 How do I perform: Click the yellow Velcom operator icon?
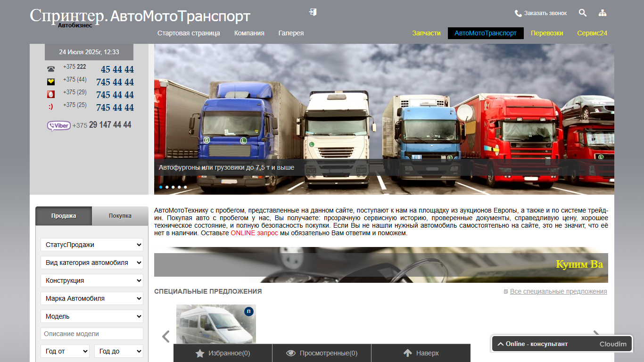[51, 82]
